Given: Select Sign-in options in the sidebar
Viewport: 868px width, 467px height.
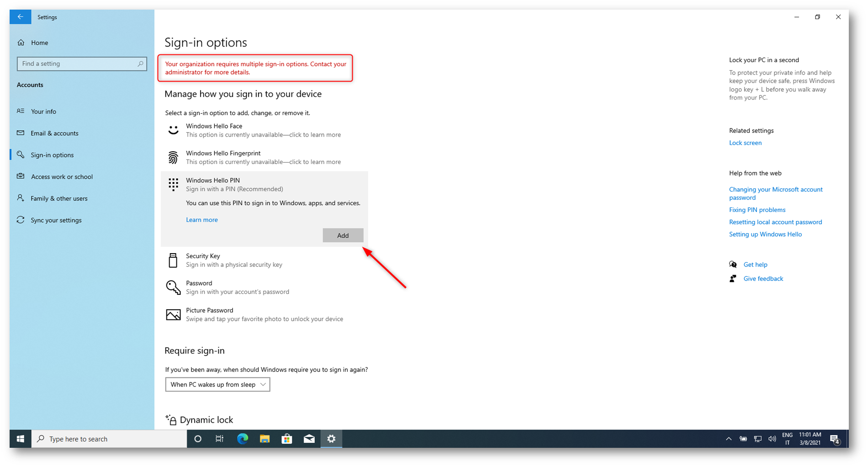Looking at the screenshot, I should 52,155.
